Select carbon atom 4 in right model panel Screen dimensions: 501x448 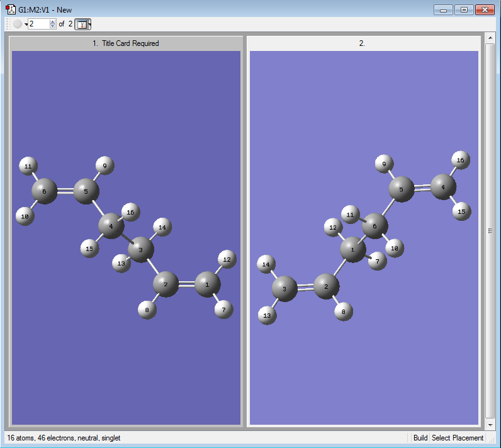coord(443,188)
